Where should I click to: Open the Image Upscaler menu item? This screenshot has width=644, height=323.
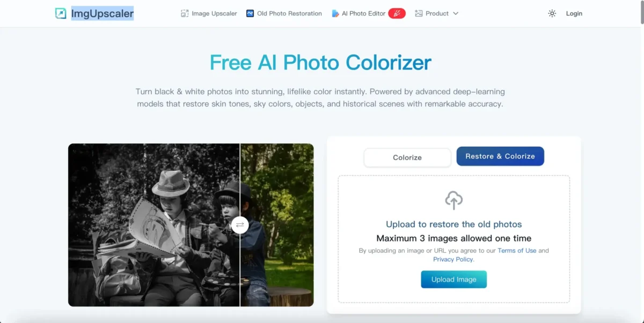click(214, 13)
